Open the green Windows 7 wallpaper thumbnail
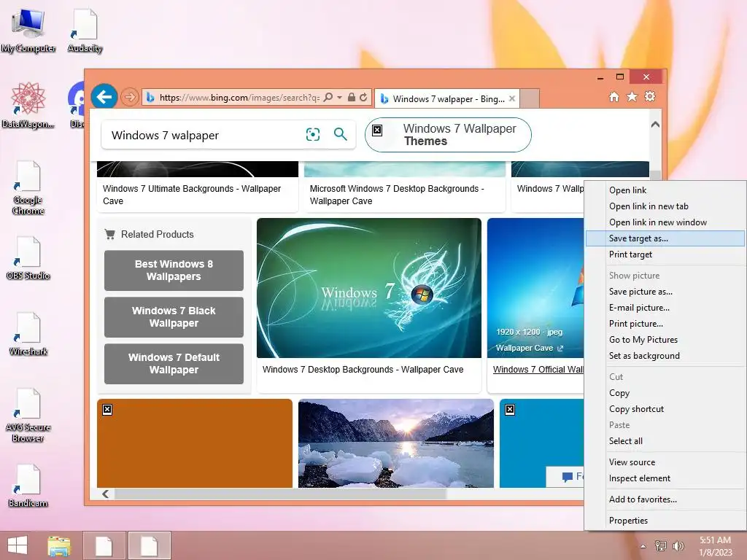 coord(368,287)
